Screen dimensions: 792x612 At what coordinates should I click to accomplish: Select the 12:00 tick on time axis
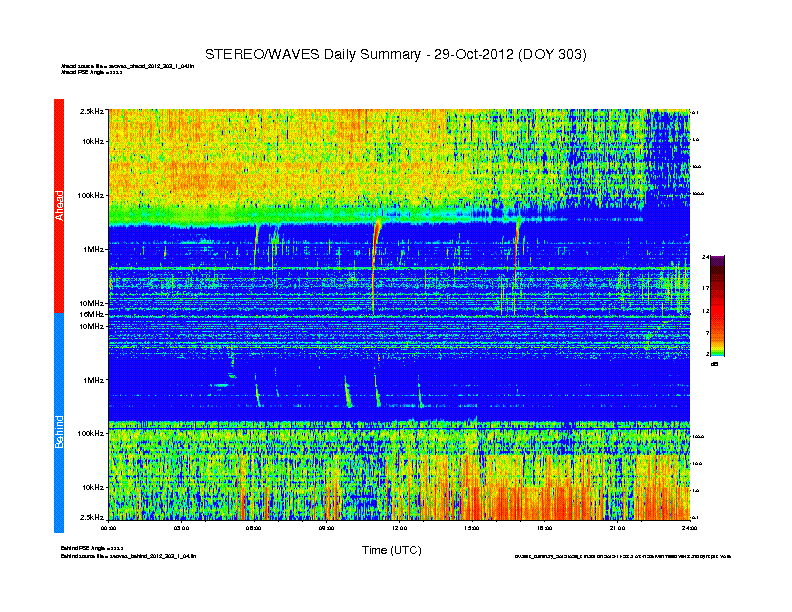399,528
